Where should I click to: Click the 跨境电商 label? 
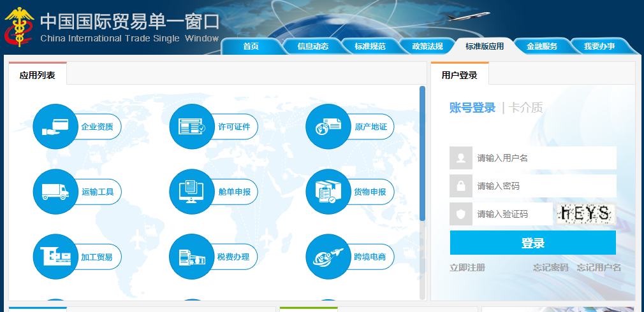370,257
